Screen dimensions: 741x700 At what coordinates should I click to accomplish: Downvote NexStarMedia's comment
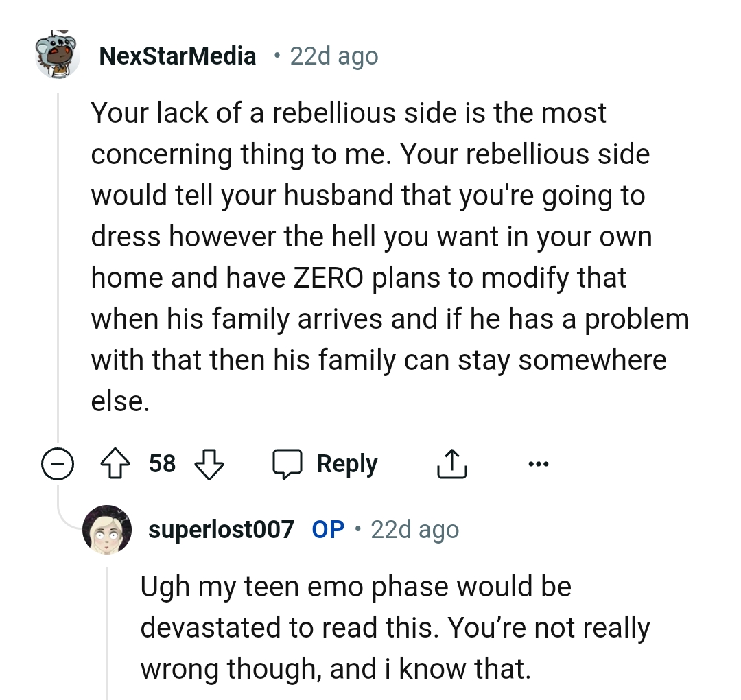(209, 464)
